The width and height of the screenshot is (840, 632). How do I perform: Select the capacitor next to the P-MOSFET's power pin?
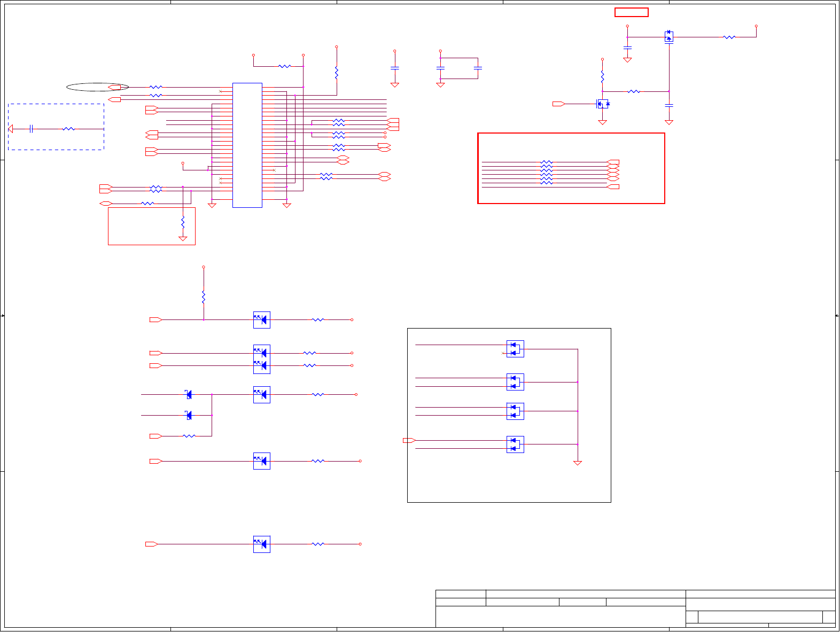[627, 48]
